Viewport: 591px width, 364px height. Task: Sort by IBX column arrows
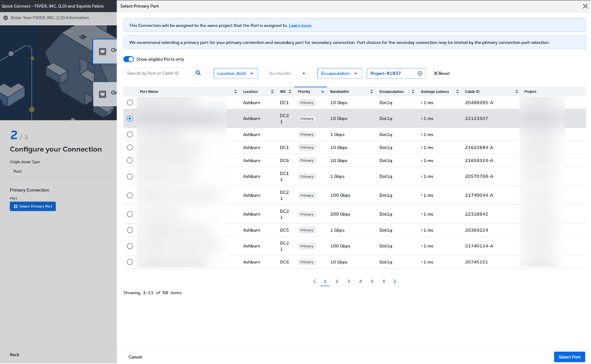[290, 92]
